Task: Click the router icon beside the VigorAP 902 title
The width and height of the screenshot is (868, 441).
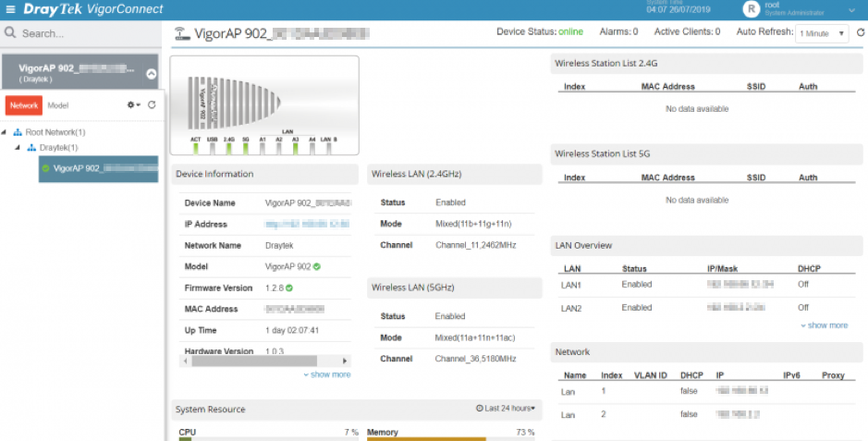Action: tap(182, 33)
